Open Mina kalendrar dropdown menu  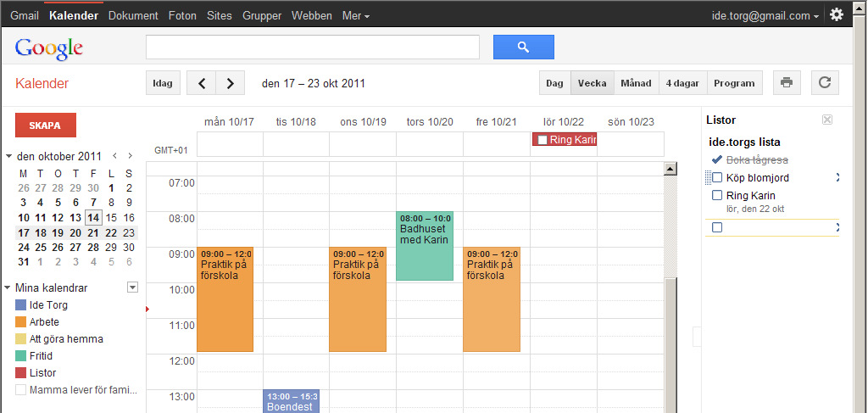[x=131, y=287]
